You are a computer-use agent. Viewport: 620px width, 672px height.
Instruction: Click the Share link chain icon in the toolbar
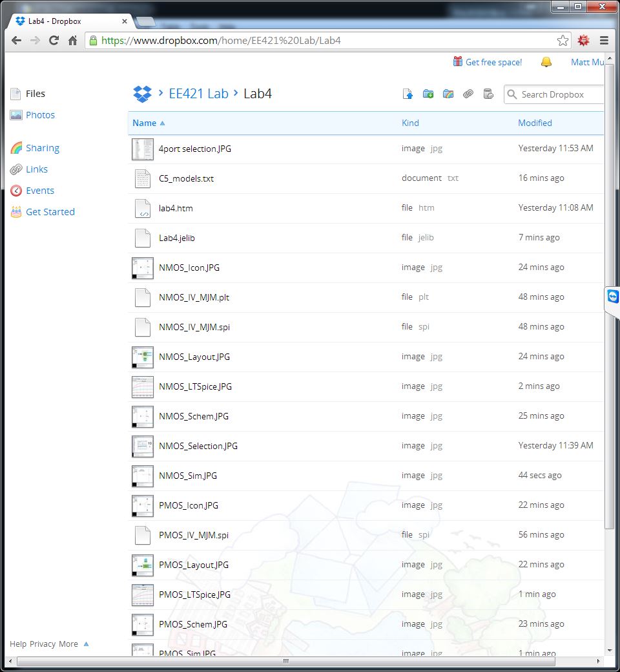(x=468, y=94)
